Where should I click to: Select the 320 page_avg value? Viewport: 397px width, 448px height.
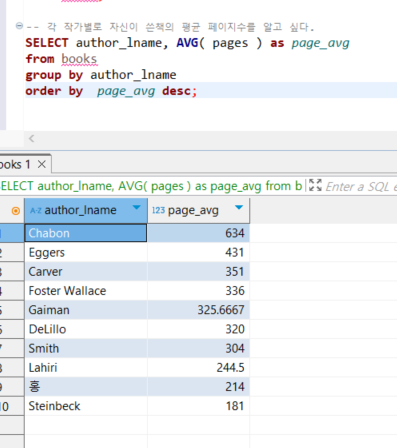coord(198,329)
